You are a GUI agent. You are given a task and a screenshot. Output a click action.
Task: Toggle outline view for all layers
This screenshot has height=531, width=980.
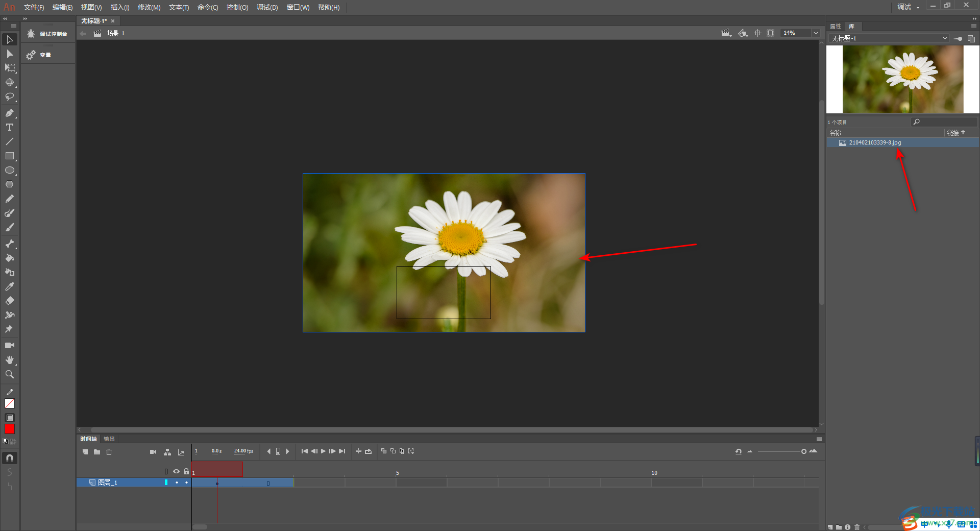(x=166, y=471)
